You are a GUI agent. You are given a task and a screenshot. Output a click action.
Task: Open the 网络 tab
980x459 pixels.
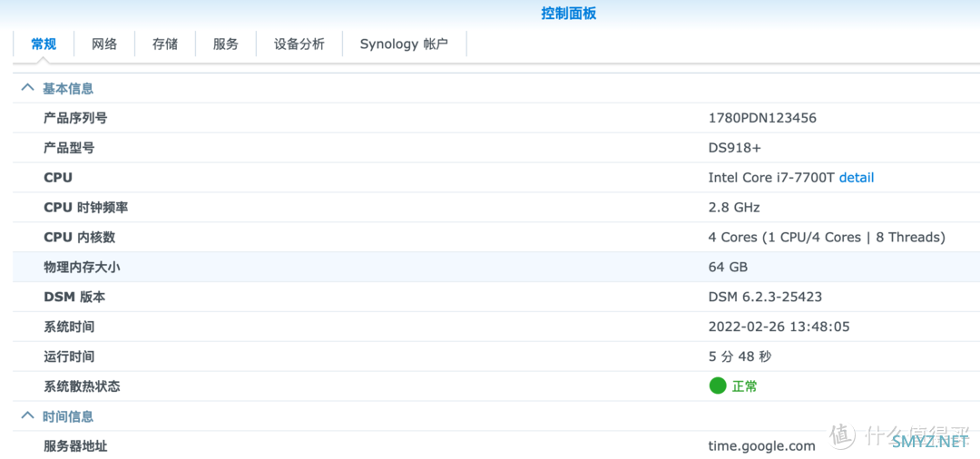[x=104, y=44]
